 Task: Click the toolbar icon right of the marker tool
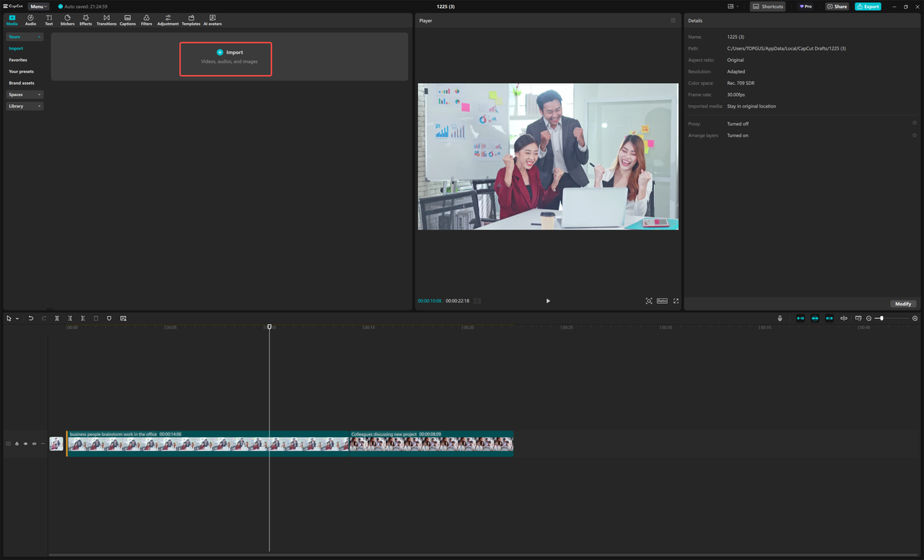pyautogui.click(x=123, y=318)
